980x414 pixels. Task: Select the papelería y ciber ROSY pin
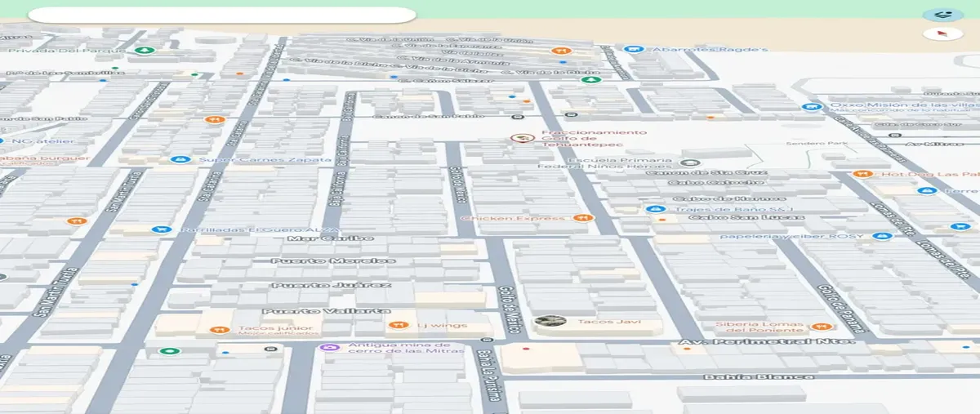coord(881,237)
